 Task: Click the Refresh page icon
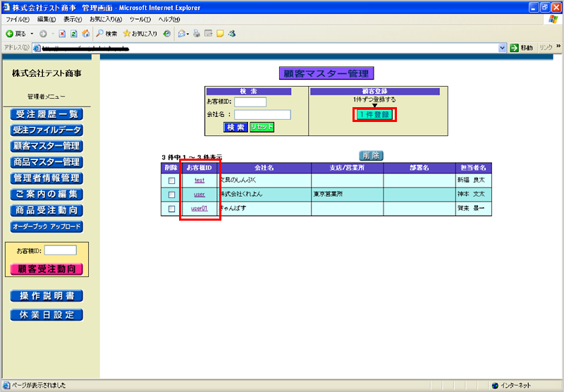74,33
